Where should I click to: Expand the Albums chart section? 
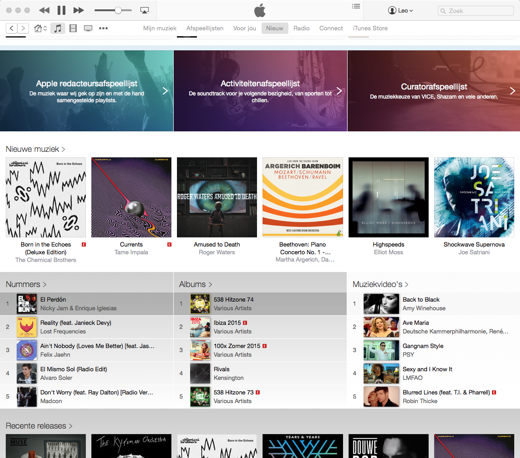click(195, 284)
